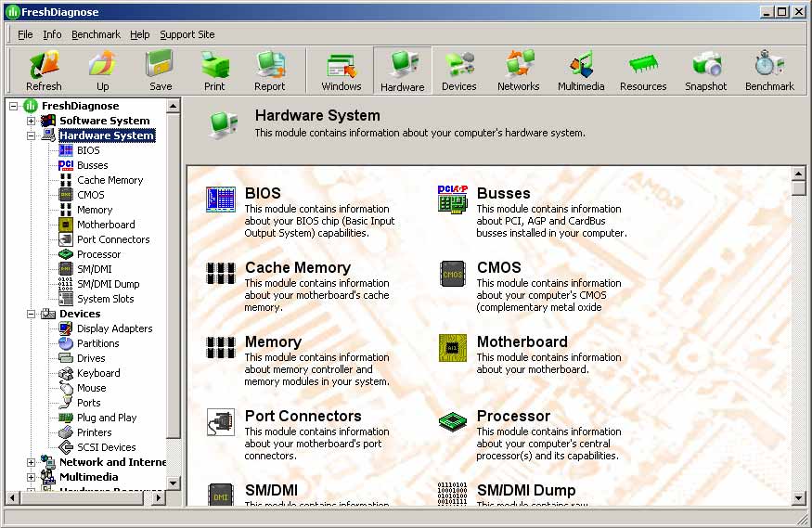Select Processor in the tree
The width and height of the screenshot is (812, 528).
pyautogui.click(x=98, y=254)
